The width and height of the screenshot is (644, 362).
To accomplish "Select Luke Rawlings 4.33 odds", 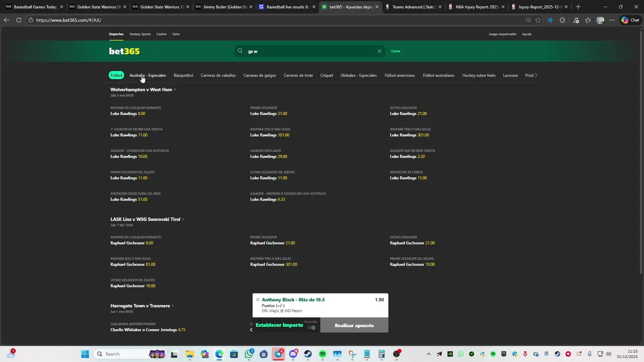I will point(268,200).
